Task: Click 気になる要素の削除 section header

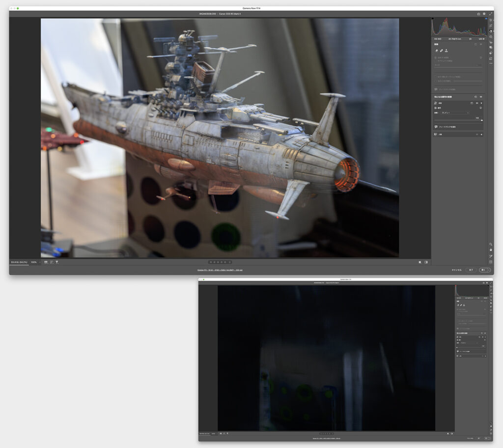Action: click(x=443, y=97)
